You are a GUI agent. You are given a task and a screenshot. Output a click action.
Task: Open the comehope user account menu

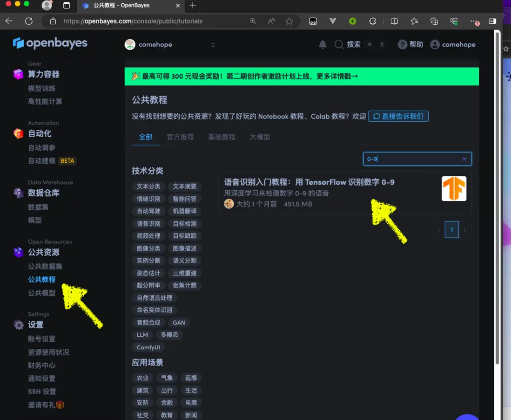click(453, 45)
